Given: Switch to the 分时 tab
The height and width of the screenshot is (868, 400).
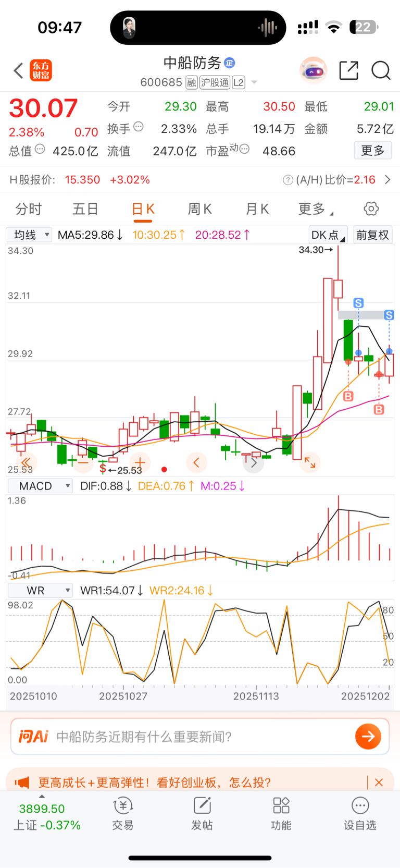Looking at the screenshot, I should (29, 209).
